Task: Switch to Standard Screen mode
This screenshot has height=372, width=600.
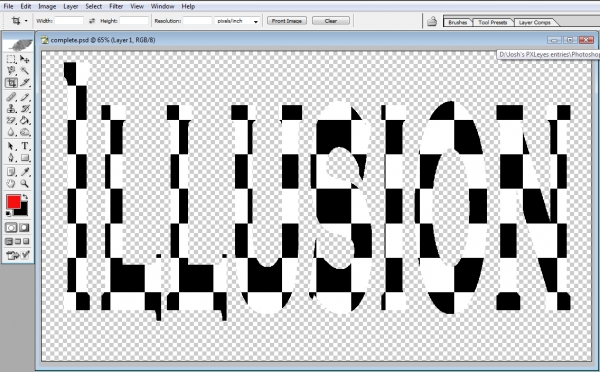Action: [9, 241]
